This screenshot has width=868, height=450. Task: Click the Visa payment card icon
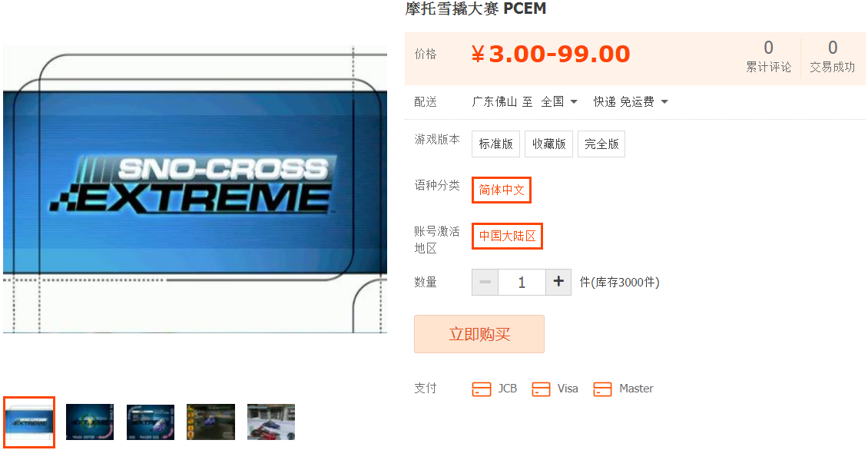(x=541, y=389)
